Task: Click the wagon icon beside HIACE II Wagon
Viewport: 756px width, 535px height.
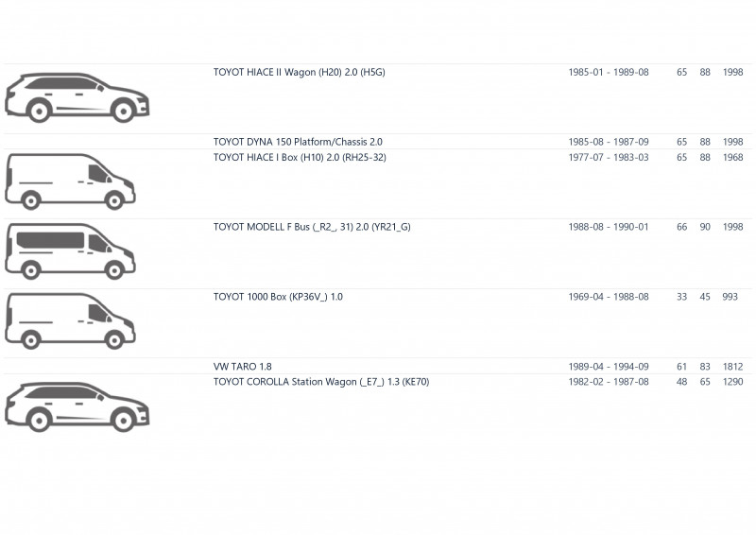Action: 77,97
